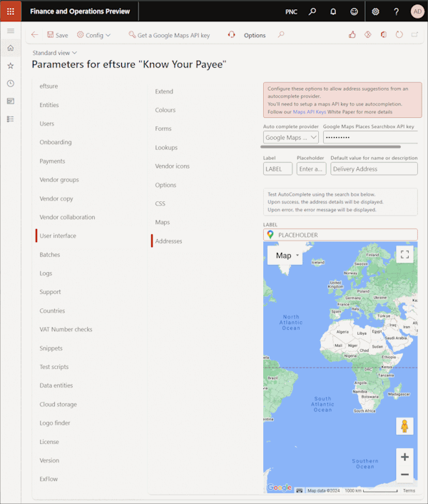
Task: Select the Vendor groups tab
Action: pyautogui.click(x=59, y=180)
